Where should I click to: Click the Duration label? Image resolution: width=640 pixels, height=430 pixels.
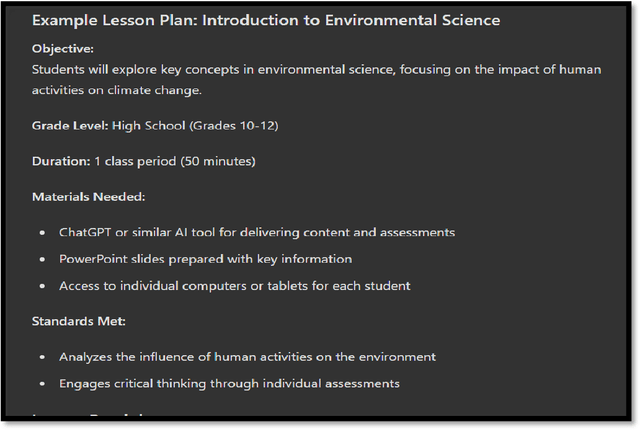pos(62,162)
